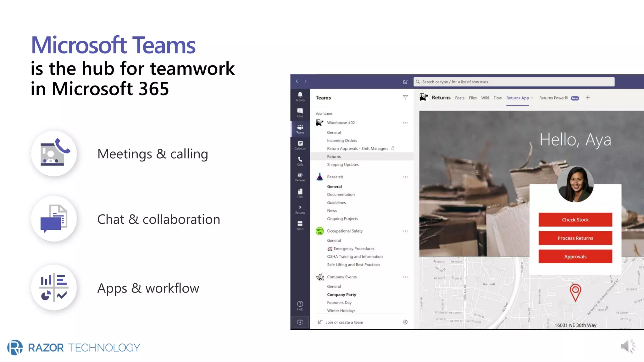
Task: Click the new chat compose icon
Action: click(x=405, y=82)
